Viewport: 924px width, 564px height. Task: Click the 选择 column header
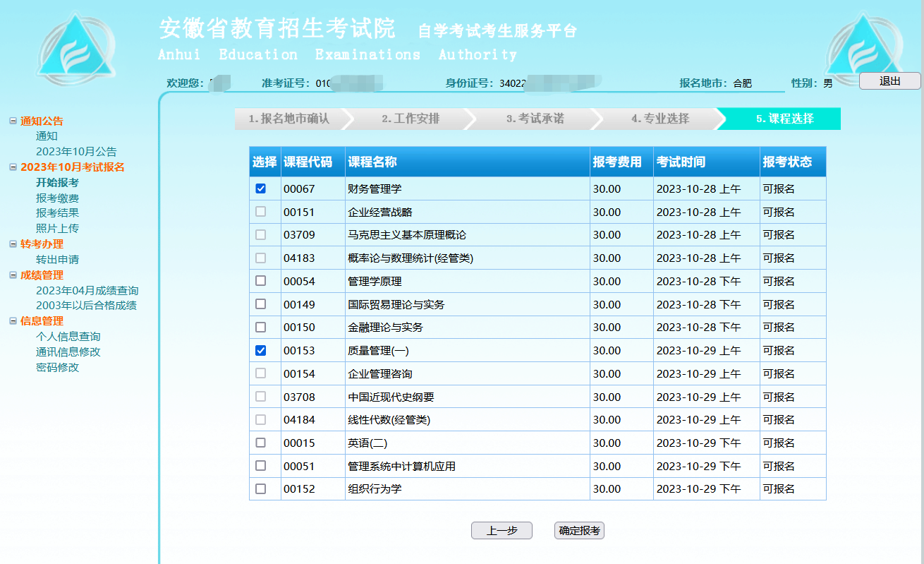coord(265,162)
